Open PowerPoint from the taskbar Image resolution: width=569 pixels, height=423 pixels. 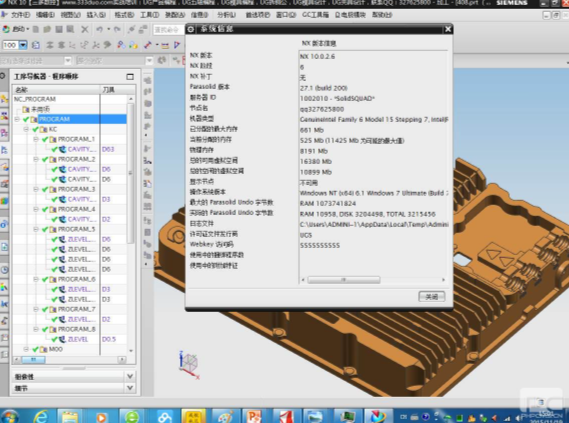click(254, 416)
